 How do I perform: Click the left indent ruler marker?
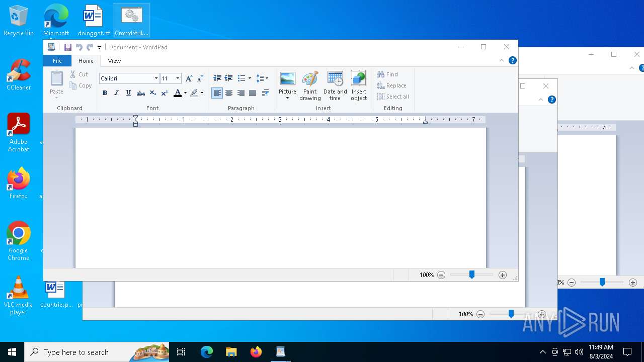(x=135, y=121)
